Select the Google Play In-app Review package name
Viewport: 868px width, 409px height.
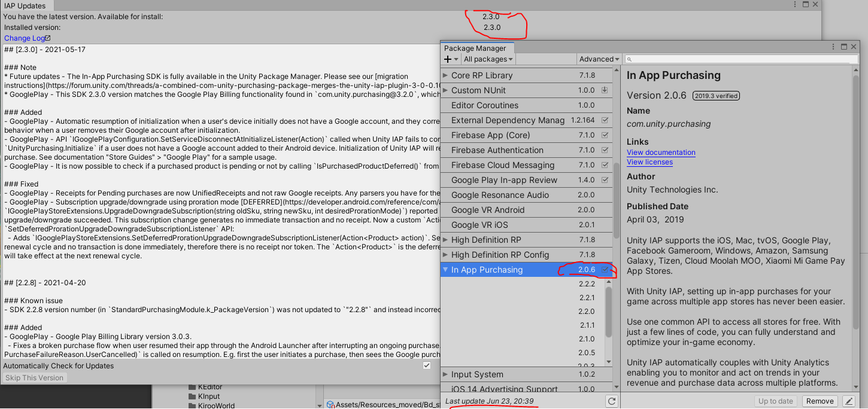pyautogui.click(x=504, y=180)
